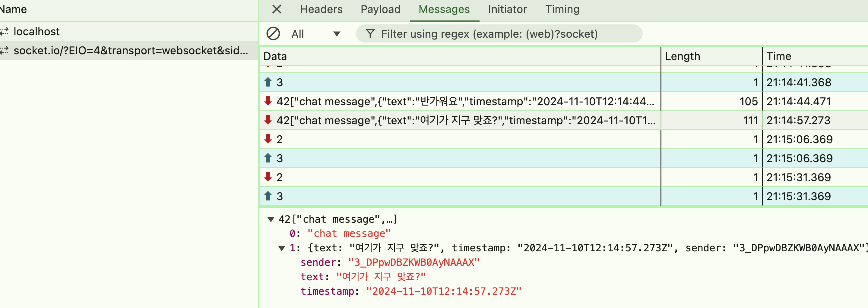Click red received arrow at 21:15:31.369

tap(268, 177)
